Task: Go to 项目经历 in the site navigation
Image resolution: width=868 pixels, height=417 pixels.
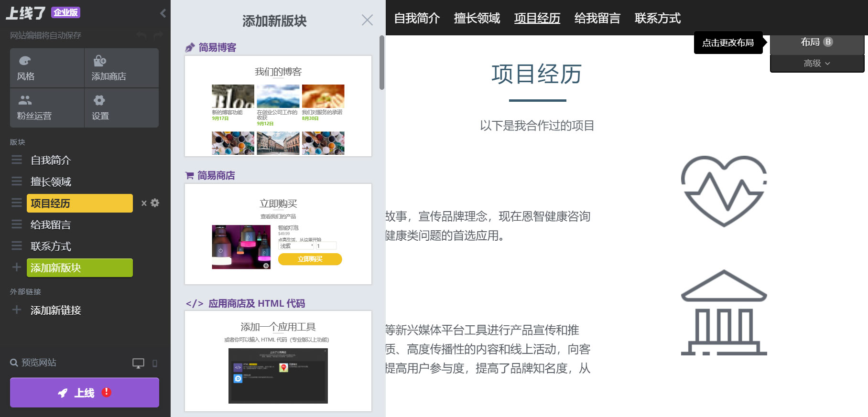Action: pos(537,18)
